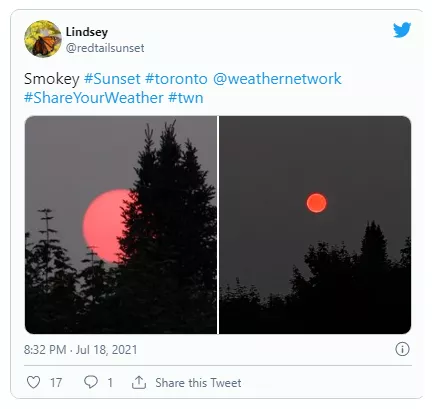The image size is (432, 409).
Task: Click Share this Tweet
Action: tap(198, 383)
